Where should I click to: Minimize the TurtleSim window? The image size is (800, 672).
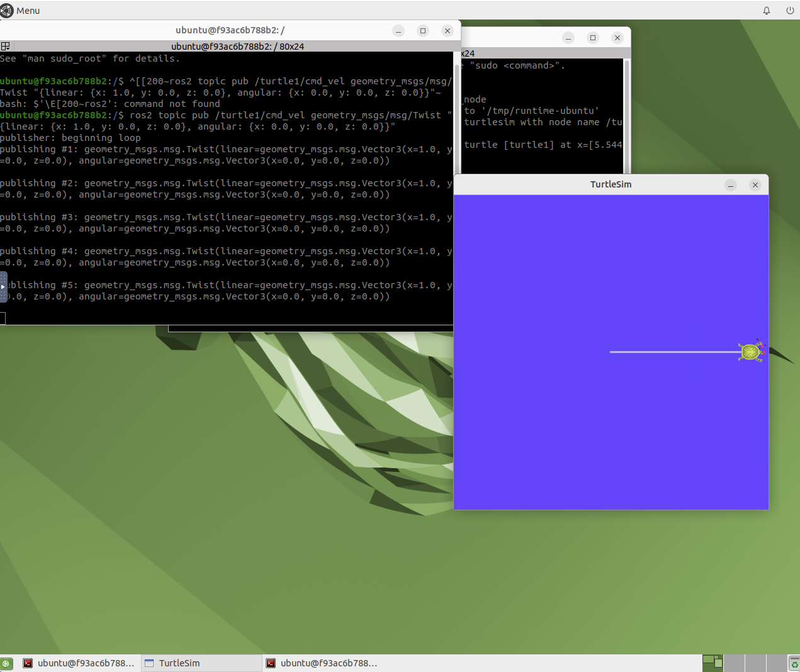[731, 184]
